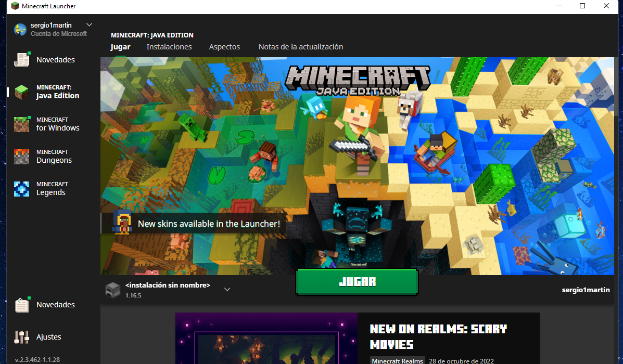Click the green JUGAR button

pos(357,282)
